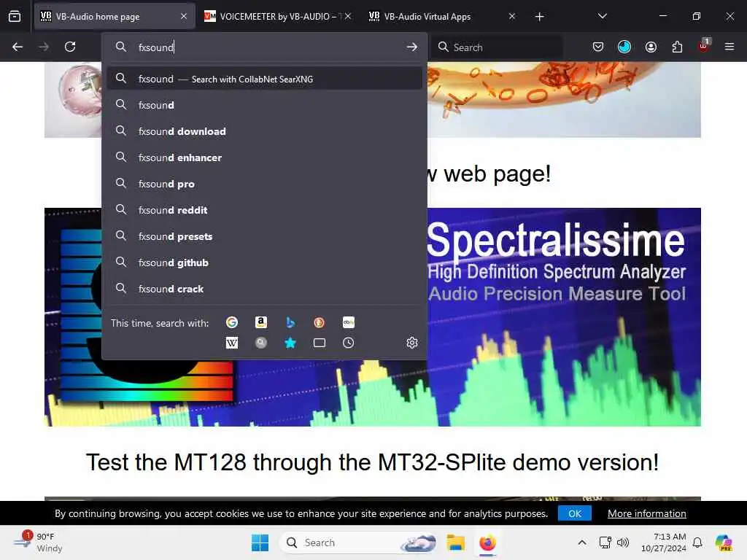Search this time with Amazon
Viewport: 747px width, 560px height.
click(x=261, y=322)
